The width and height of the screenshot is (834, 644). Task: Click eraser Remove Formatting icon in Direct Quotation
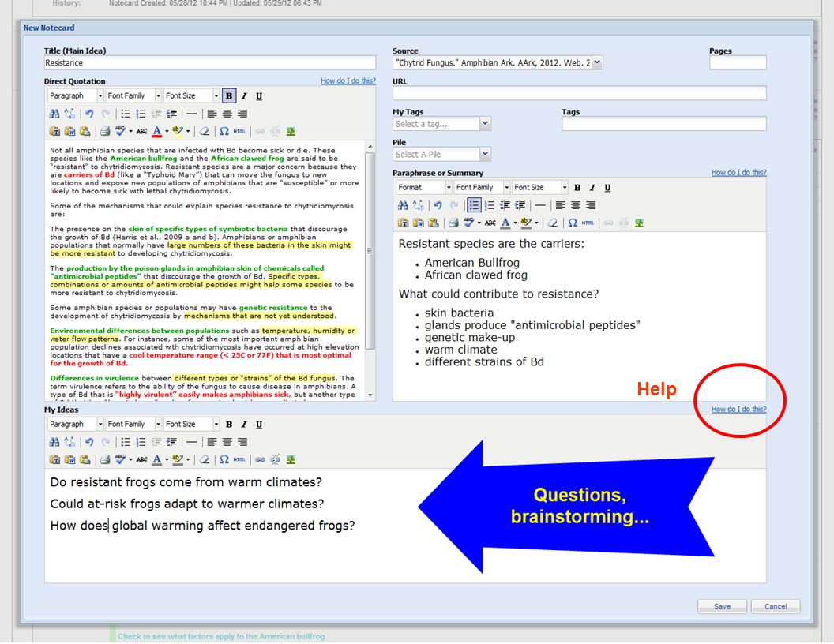click(204, 131)
